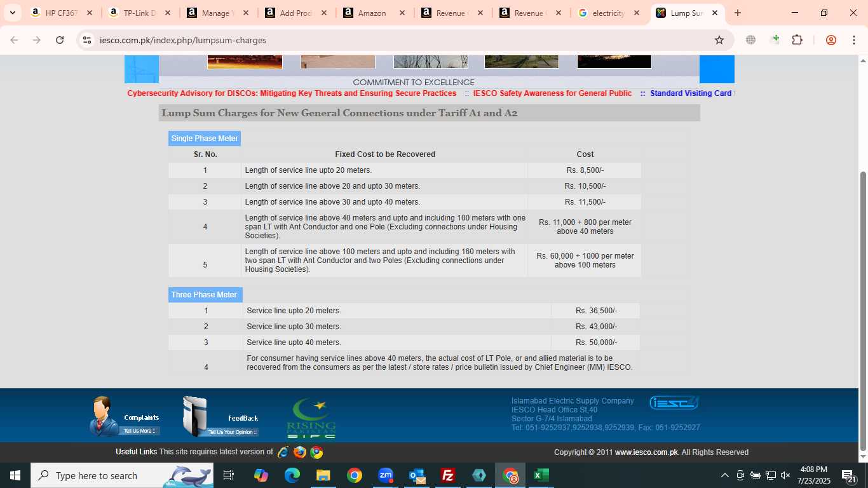Open IESCO Safety Awareness for General Public
Screen dimensions: 868x488
(x=552, y=93)
